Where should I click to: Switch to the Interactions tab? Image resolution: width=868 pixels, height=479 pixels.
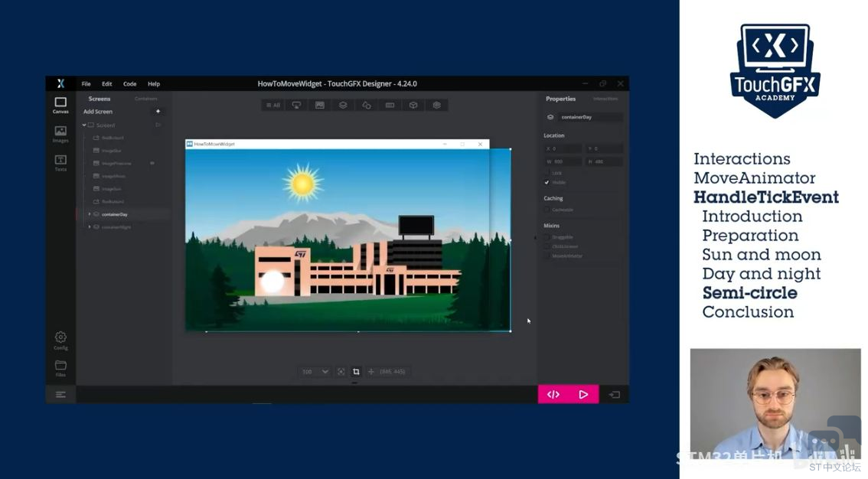(x=605, y=99)
